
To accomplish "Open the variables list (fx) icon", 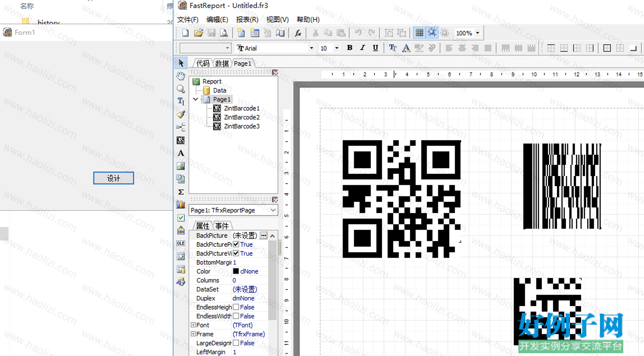I will [x=298, y=33].
